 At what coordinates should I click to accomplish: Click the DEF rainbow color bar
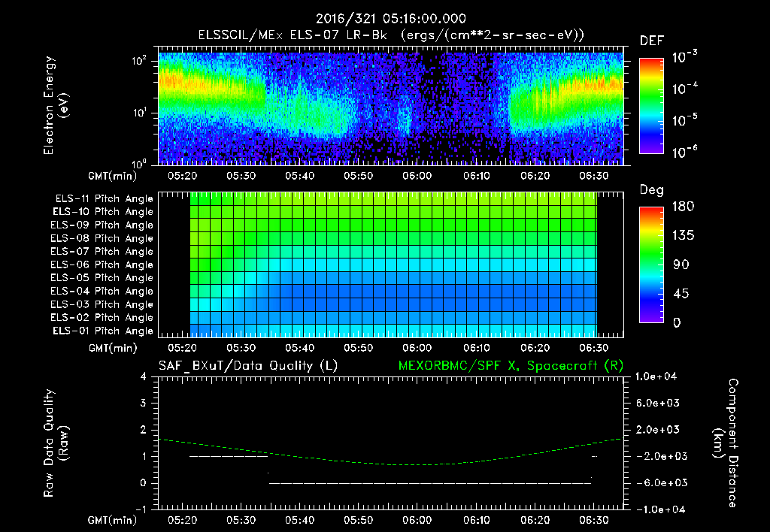651,106
